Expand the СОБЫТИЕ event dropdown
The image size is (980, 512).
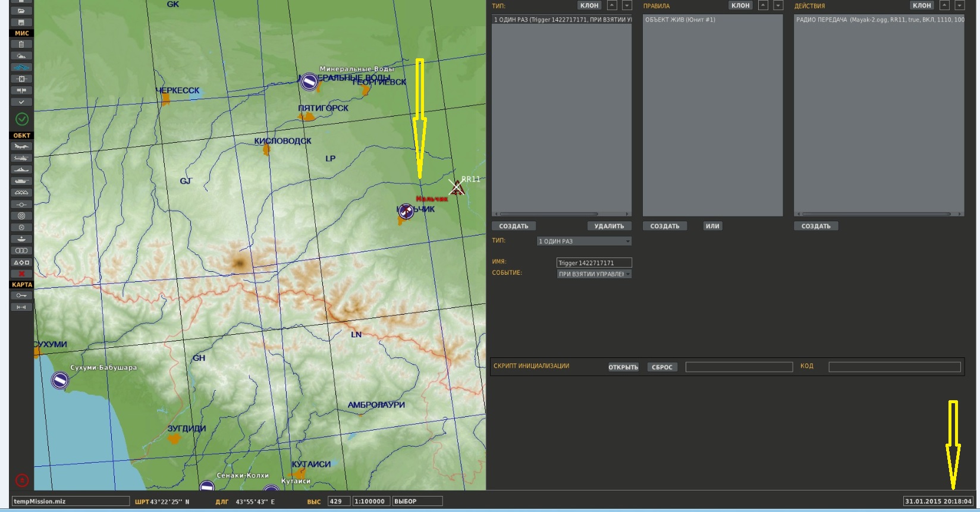pos(594,274)
